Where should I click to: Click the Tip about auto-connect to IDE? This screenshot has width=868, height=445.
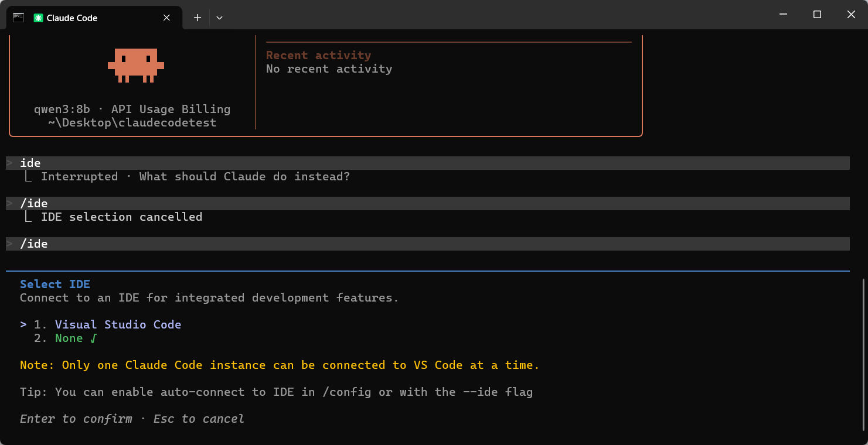tap(276, 392)
